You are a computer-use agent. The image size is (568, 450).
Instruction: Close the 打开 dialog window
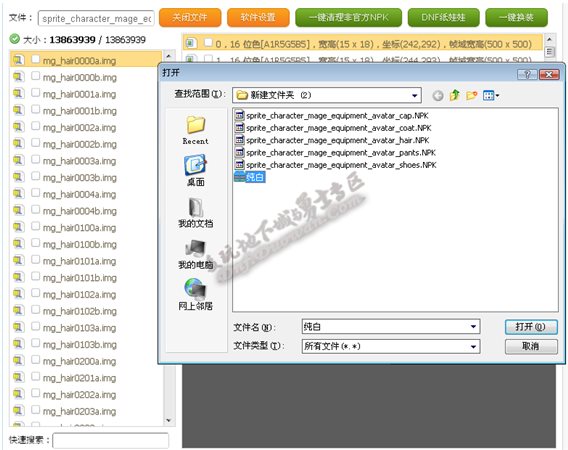[x=549, y=74]
